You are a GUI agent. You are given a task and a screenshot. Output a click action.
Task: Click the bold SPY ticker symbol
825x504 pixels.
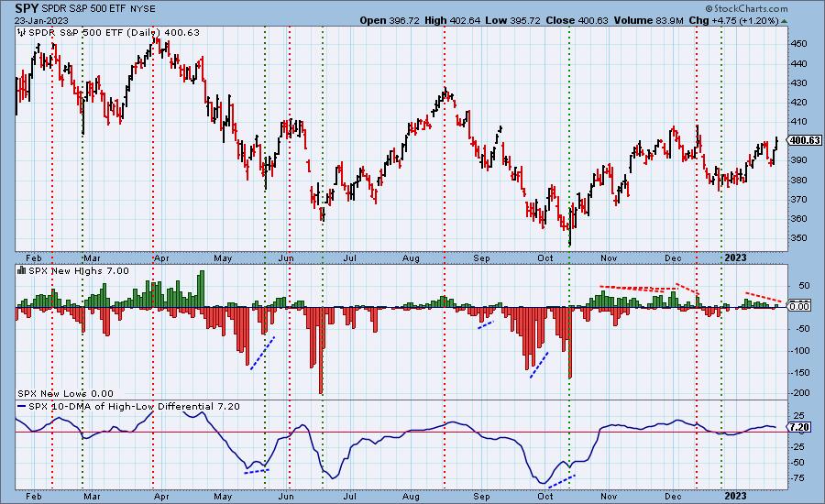27,8
